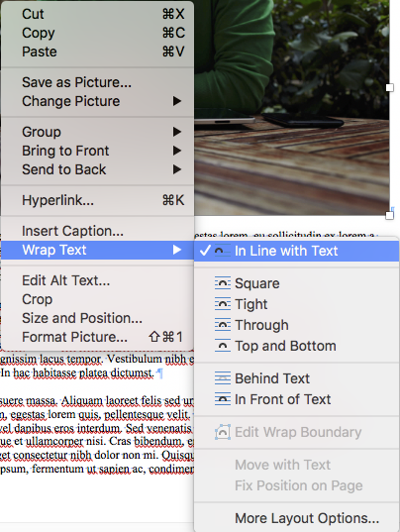The height and width of the screenshot is (532, 400).
Task: Click the Edit Wrap Boundary icon
Action: pyautogui.click(x=223, y=432)
